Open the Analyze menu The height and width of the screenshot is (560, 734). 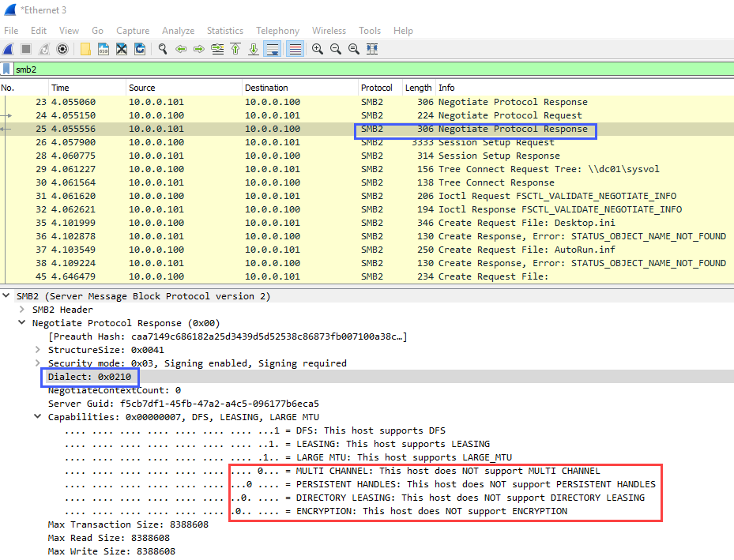pos(179,31)
